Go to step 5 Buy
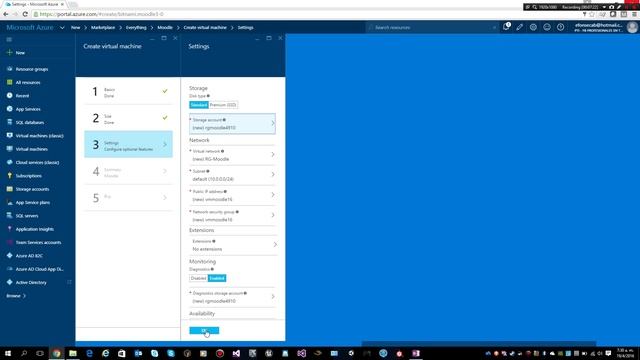Screen dimensions: 640x360 (128, 198)
